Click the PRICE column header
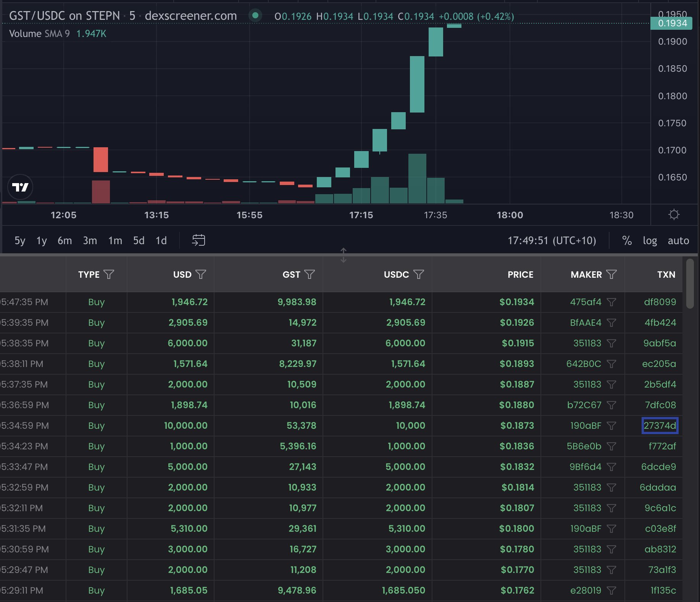The image size is (700, 602). [520, 274]
